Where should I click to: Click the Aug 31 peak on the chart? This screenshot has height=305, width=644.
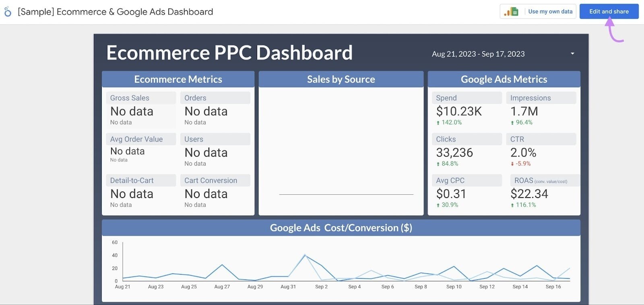coord(305,255)
